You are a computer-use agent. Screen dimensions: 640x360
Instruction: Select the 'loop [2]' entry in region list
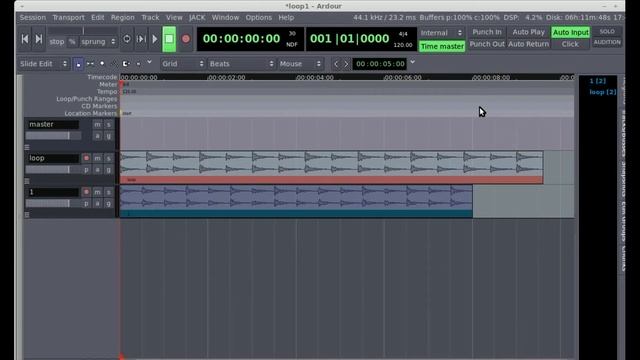coord(602,92)
